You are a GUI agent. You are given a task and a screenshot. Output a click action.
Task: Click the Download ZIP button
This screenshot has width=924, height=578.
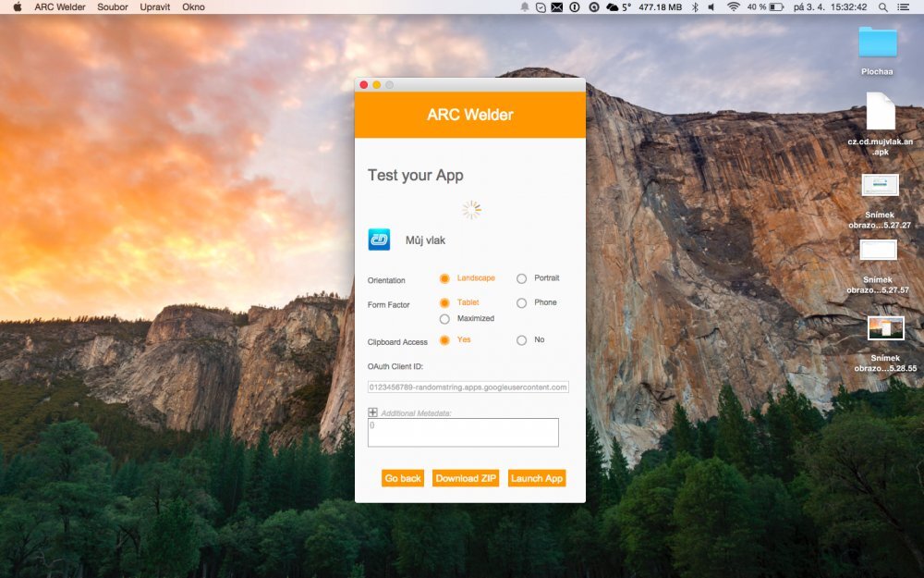(x=466, y=478)
